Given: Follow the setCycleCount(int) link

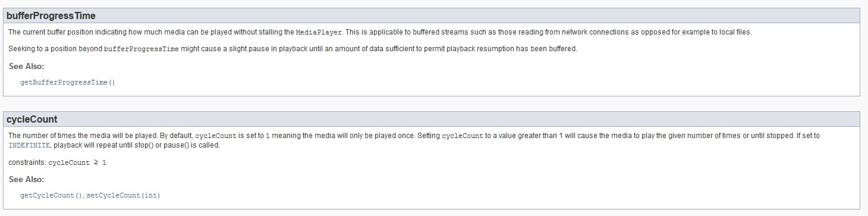Looking at the screenshot, I should click(x=123, y=195).
